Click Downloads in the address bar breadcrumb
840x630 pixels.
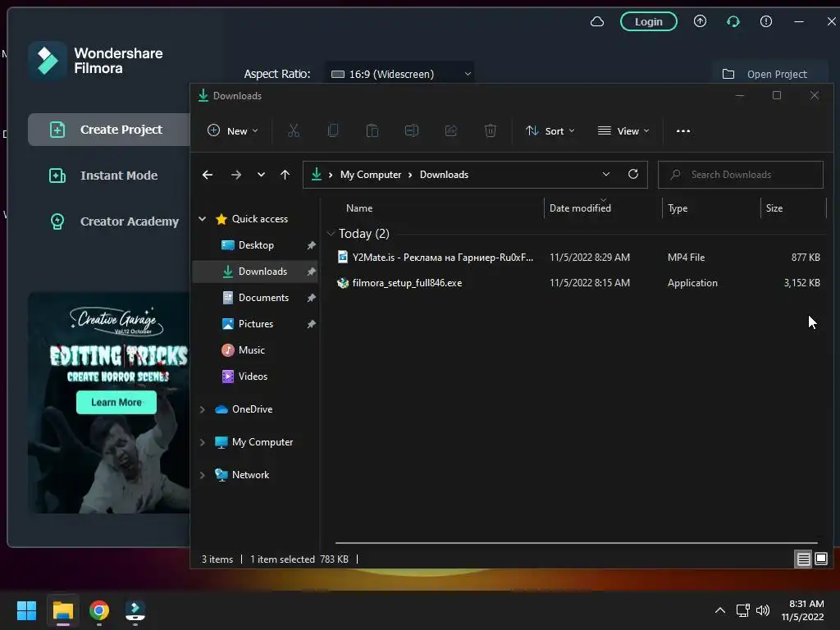(x=444, y=175)
